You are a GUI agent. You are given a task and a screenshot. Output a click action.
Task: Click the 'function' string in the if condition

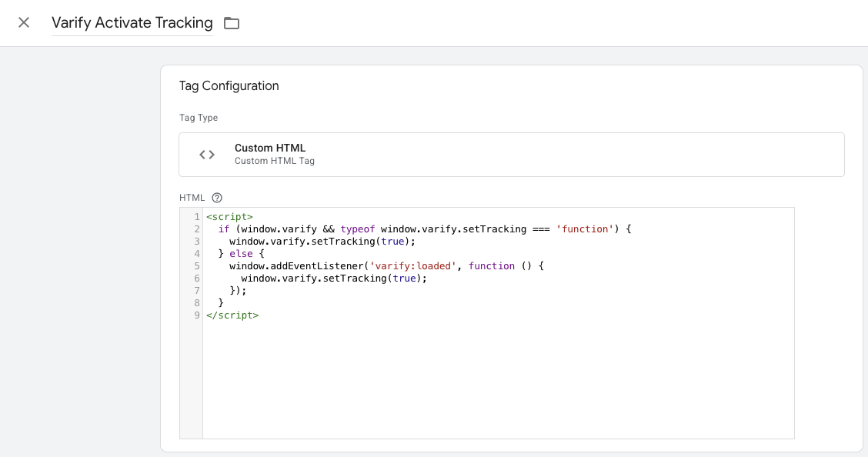(x=584, y=229)
